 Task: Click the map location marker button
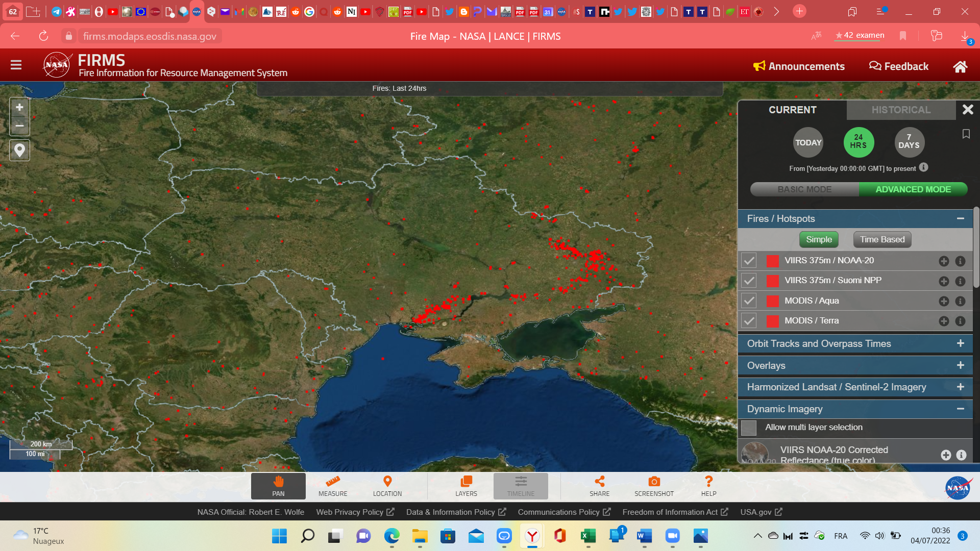(x=19, y=151)
